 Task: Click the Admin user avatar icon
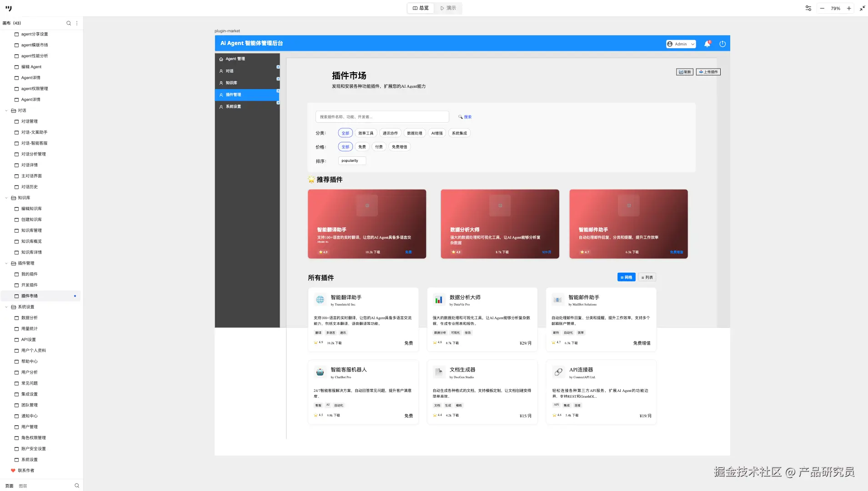pyautogui.click(x=670, y=44)
